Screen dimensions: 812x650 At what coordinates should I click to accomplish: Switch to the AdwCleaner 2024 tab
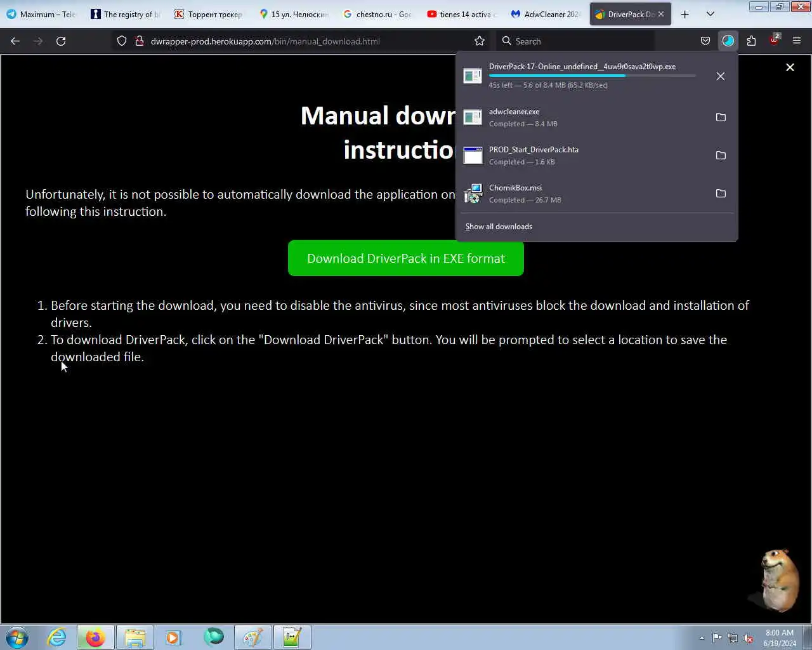(x=546, y=14)
